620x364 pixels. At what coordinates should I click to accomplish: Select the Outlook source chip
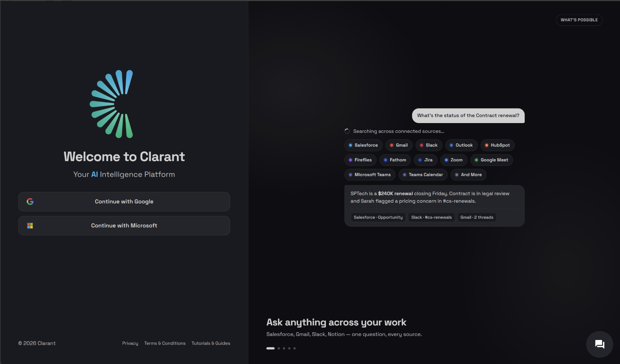(x=461, y=145)
